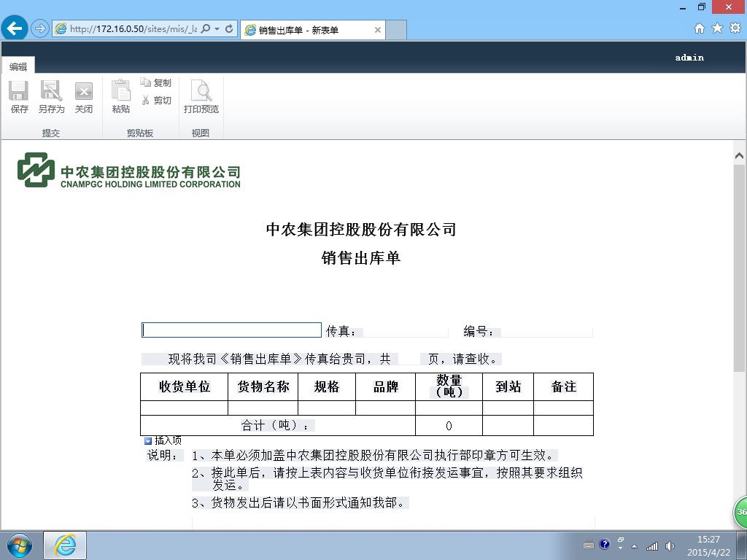This screenshot has height=560, width=747.
Task: Click the empty 货物名称 table cell
Action: [x=263, y=408]
